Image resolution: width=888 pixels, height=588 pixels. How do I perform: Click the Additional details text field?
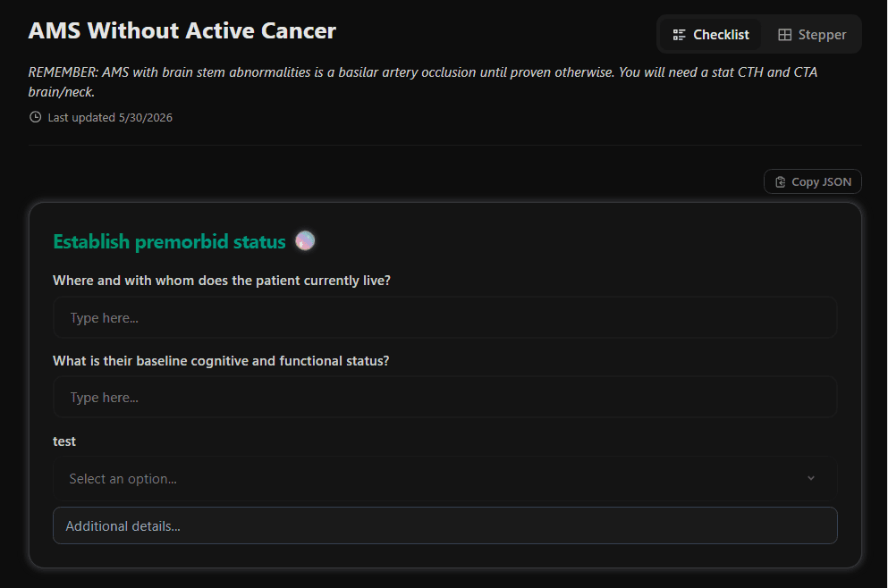click(444, 525)
